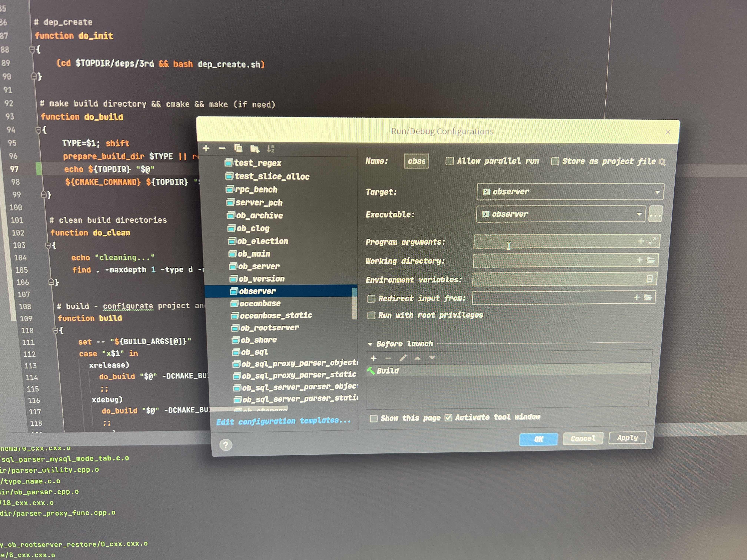Image resolution: width=747 pixels, height=560 pixels.
Task: Select ob_sql configuration
Action: pos(251,352)
